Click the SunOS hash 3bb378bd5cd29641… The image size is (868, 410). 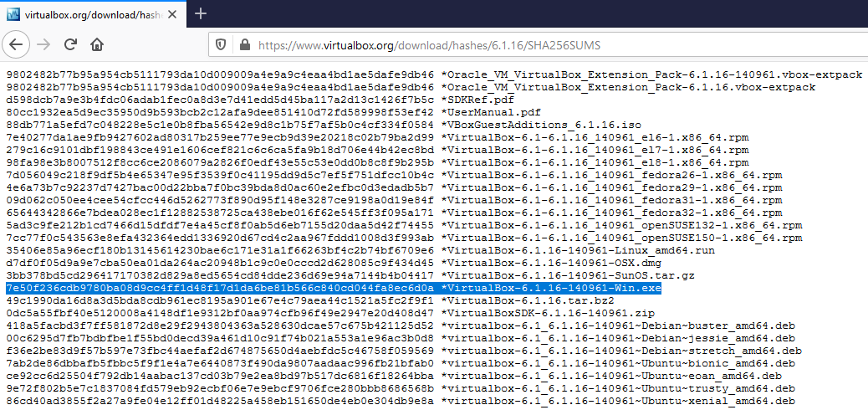pos(220,275)
